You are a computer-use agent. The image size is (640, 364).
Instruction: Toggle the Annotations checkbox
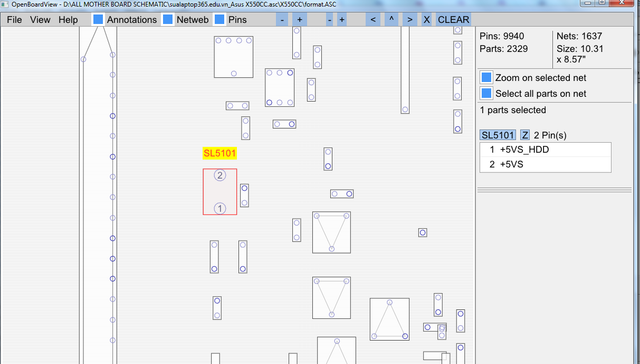tap(98, 20)
